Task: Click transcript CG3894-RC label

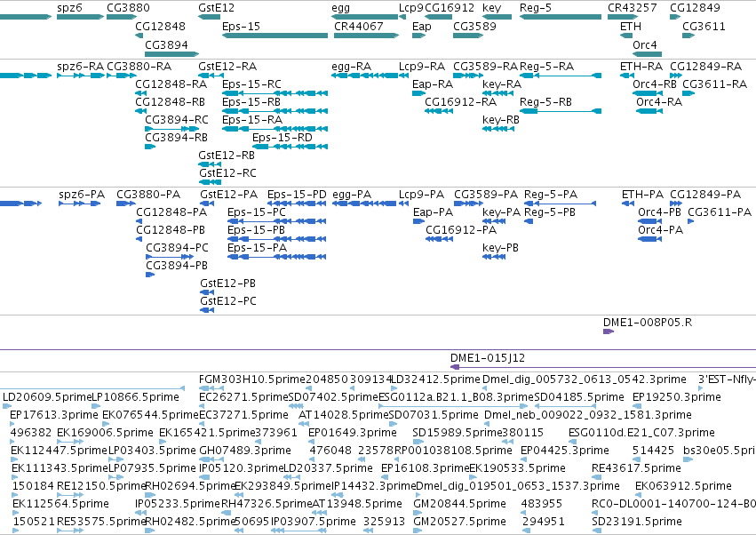Action: click(177, 120)
